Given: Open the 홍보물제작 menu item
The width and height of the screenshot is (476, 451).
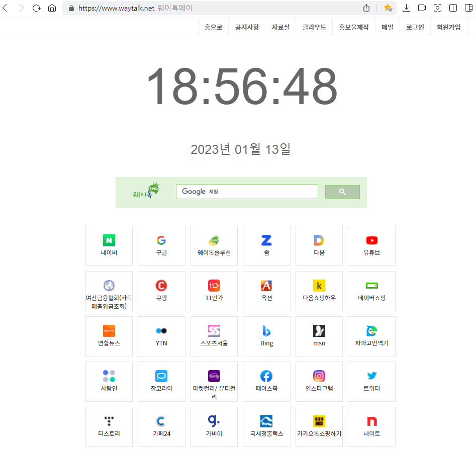Looking at the screenshot, I should tap(354, 27).
